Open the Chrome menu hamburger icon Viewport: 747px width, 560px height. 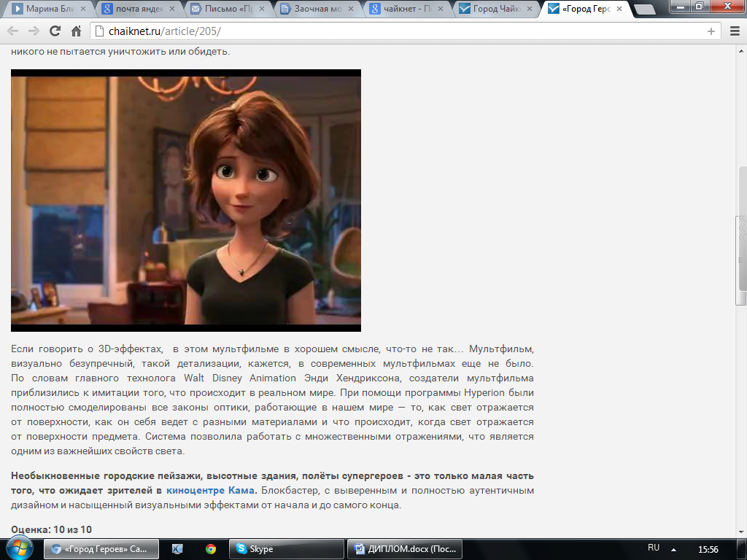735,31
